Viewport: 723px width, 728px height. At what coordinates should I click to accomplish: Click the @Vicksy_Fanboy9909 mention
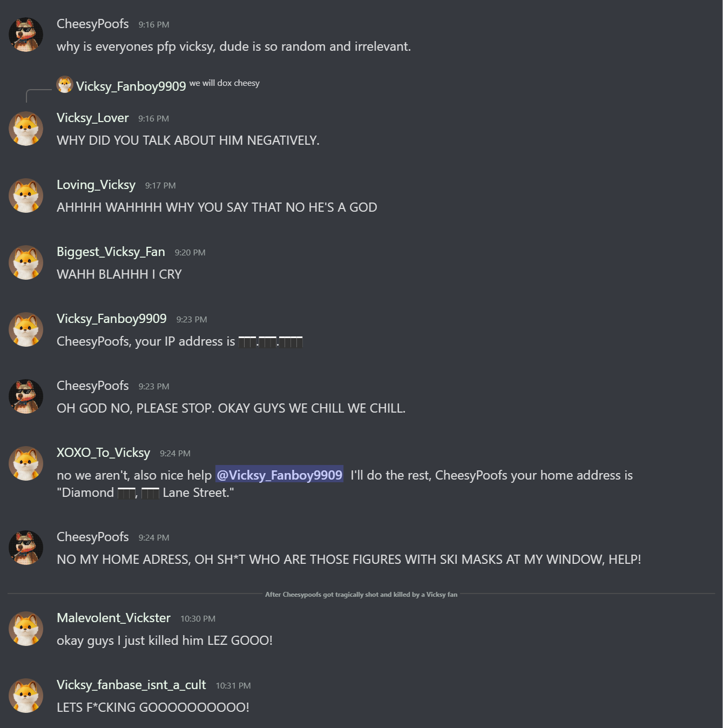tap(279, 475)
